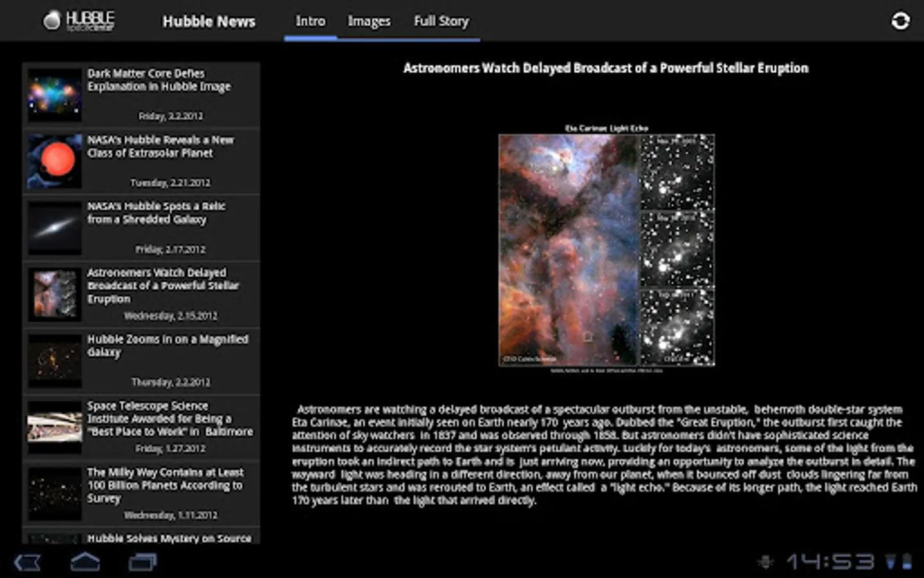Viewport: 924px width, 578px height.
Task: Open Relic from a Shredded Galaxy story
Action: 141,227
